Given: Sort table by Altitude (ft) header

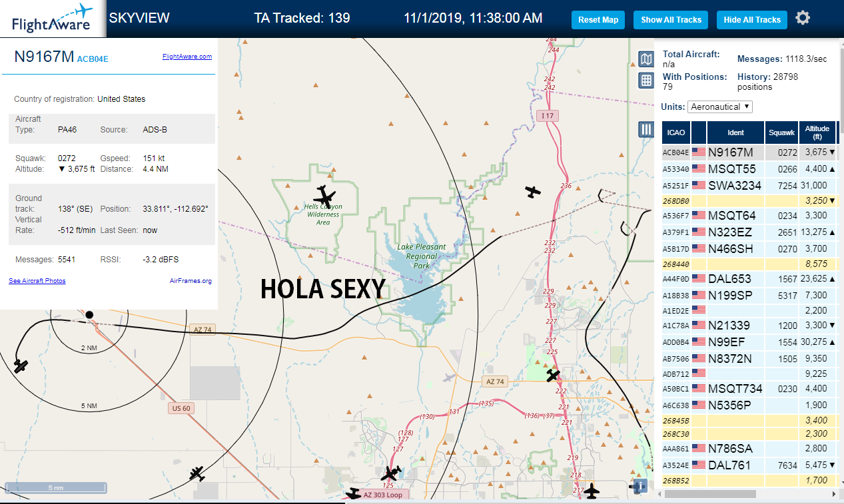Looking at the screenshot, I should click(x=817, y=132).
